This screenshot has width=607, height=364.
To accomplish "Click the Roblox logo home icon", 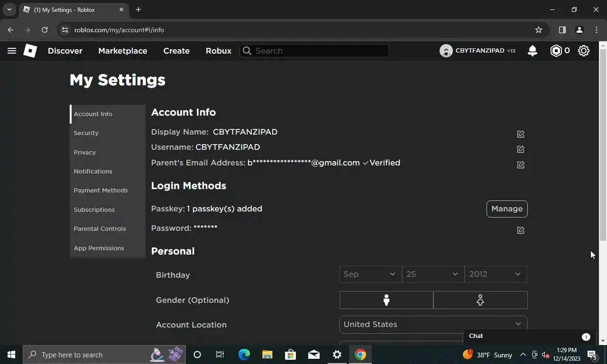I will [30, 51].
